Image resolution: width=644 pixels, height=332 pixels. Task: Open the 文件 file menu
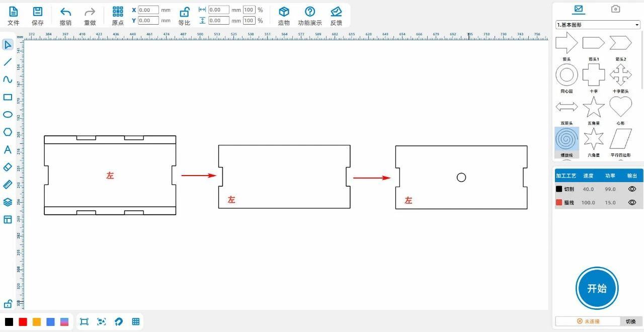coord(14,16)
